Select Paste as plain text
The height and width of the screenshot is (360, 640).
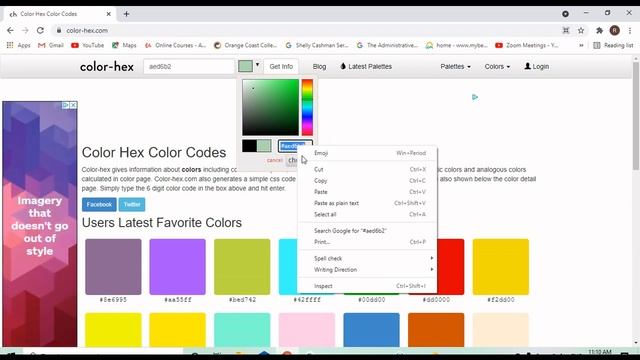pos(367,203)
